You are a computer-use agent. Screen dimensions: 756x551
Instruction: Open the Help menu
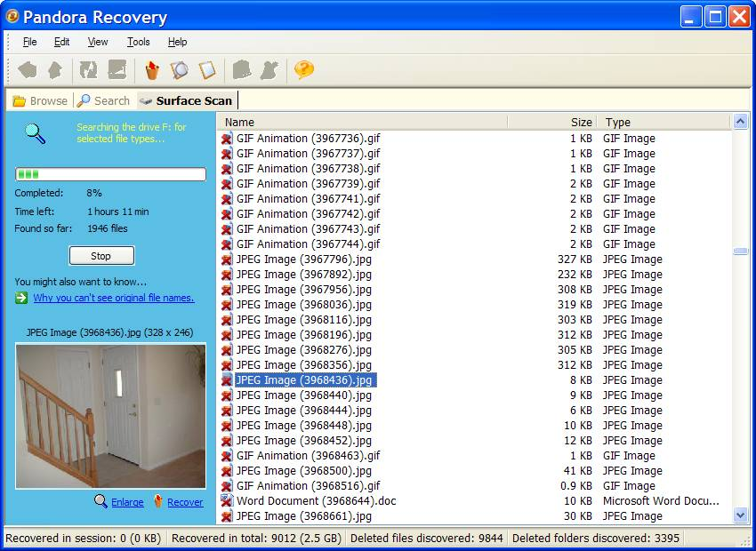pyautogui.click(x=177, y=42)
